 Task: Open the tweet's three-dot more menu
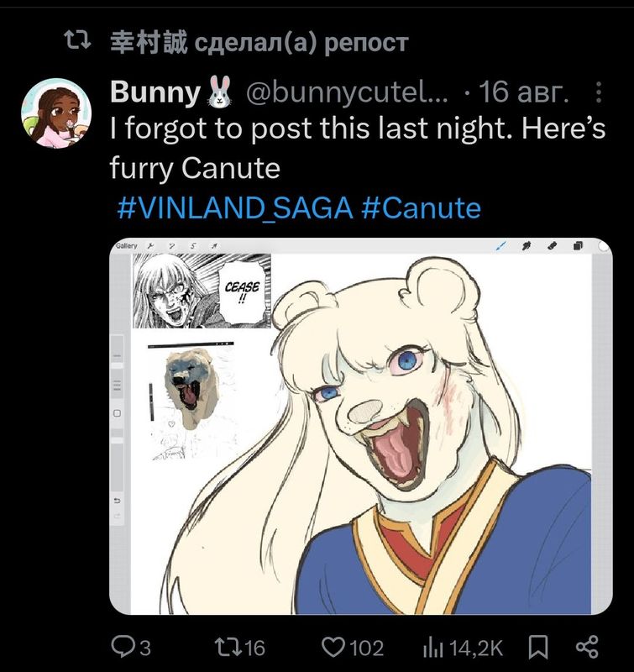(x=597, y=92)
